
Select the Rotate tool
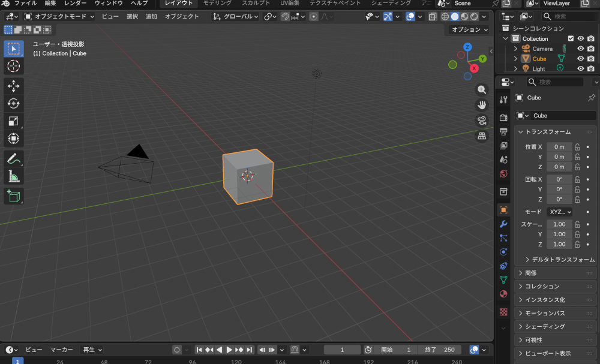(13, 103)
